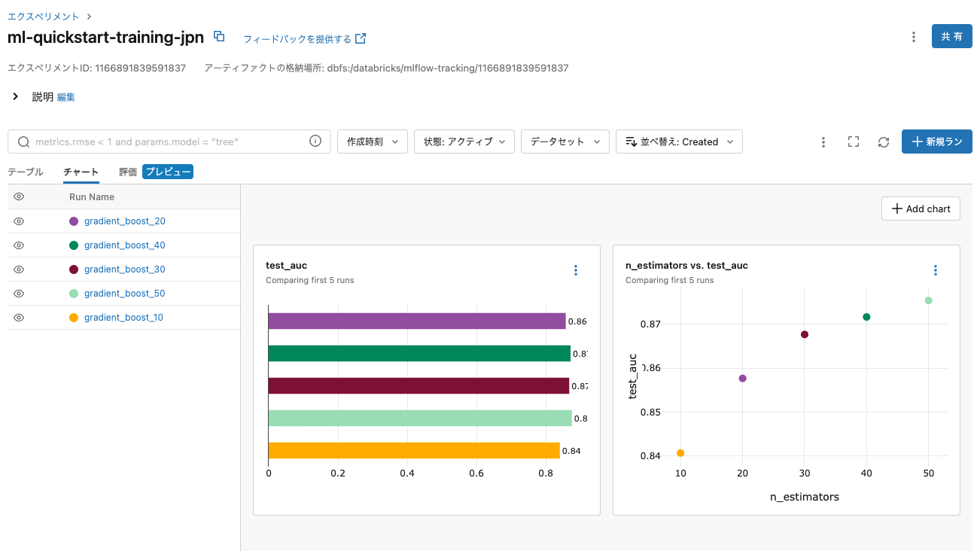Click the metrics search input field
Viewport: 980px width, 551px height.
coord(169,142)
